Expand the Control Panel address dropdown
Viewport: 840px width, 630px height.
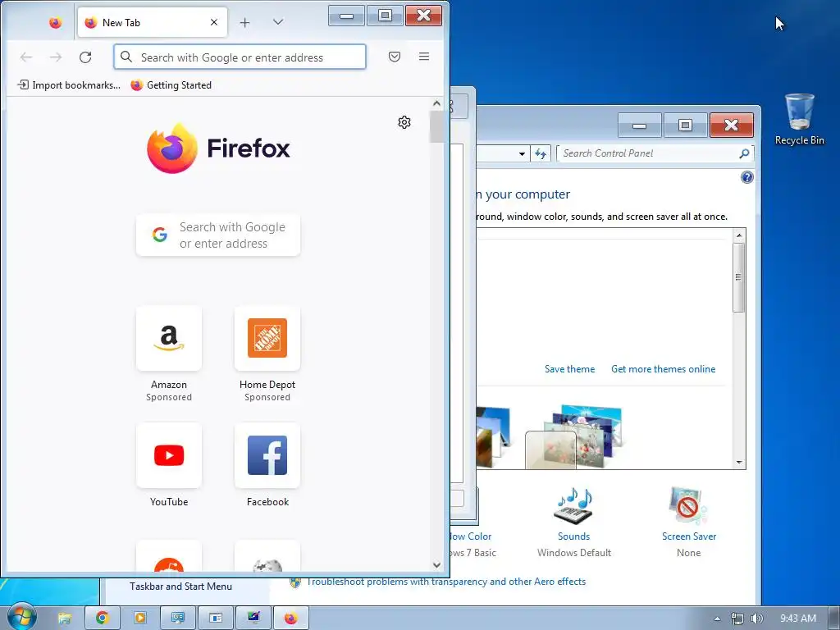tap(522, 153)
